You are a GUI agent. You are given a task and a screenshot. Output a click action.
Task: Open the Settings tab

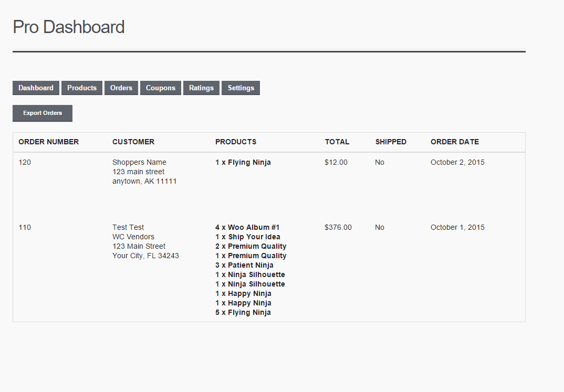tap(241, 88)
